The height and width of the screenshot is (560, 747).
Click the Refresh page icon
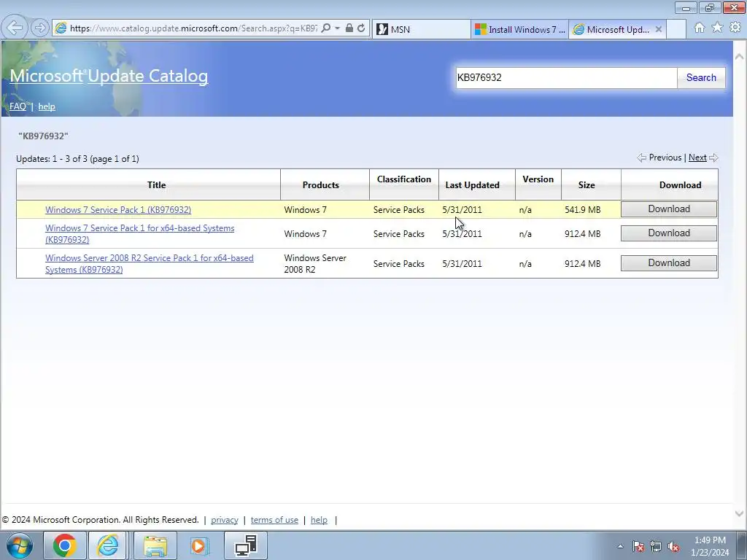pyautogui.click(x=361, y=28)
